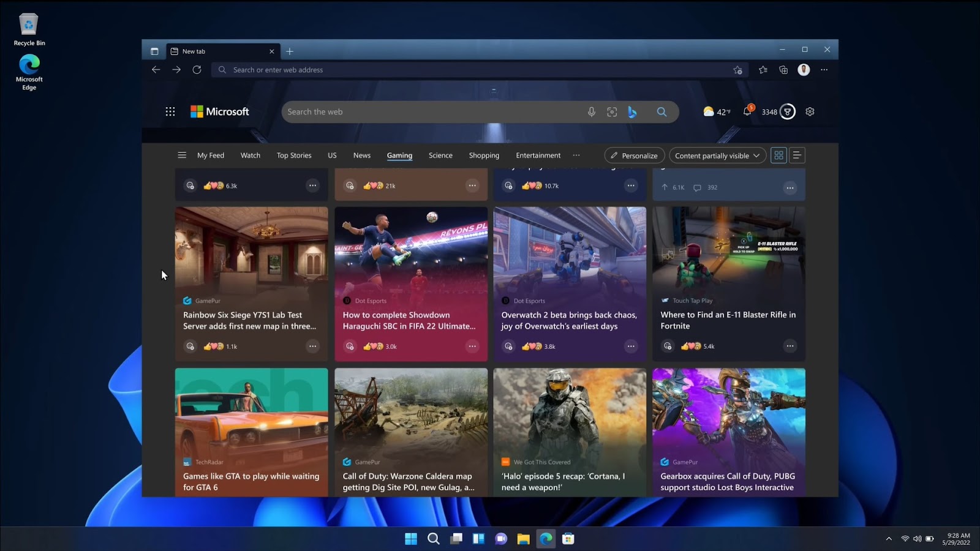Open more options on Rainbow Six Siege card

(312, 346)
